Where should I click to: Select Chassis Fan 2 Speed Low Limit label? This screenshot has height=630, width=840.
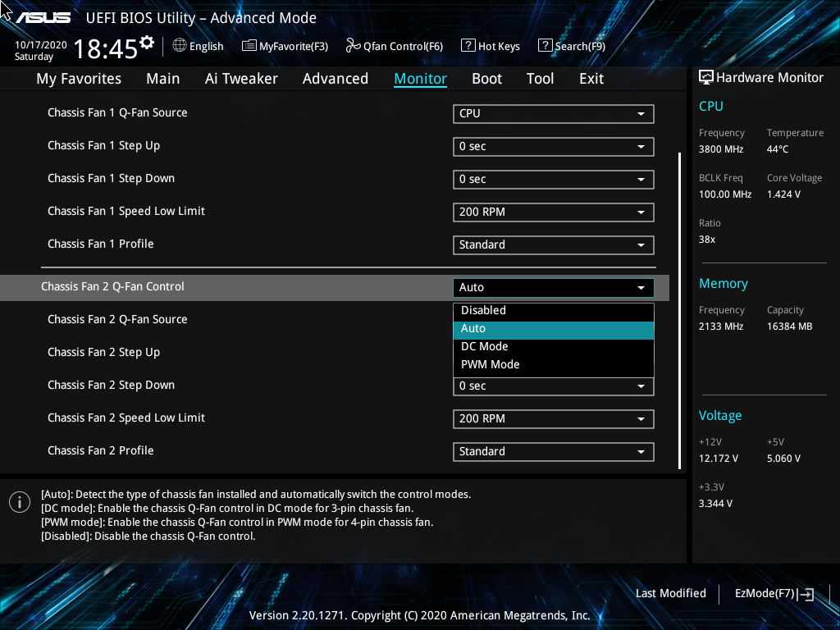point(126,418)
